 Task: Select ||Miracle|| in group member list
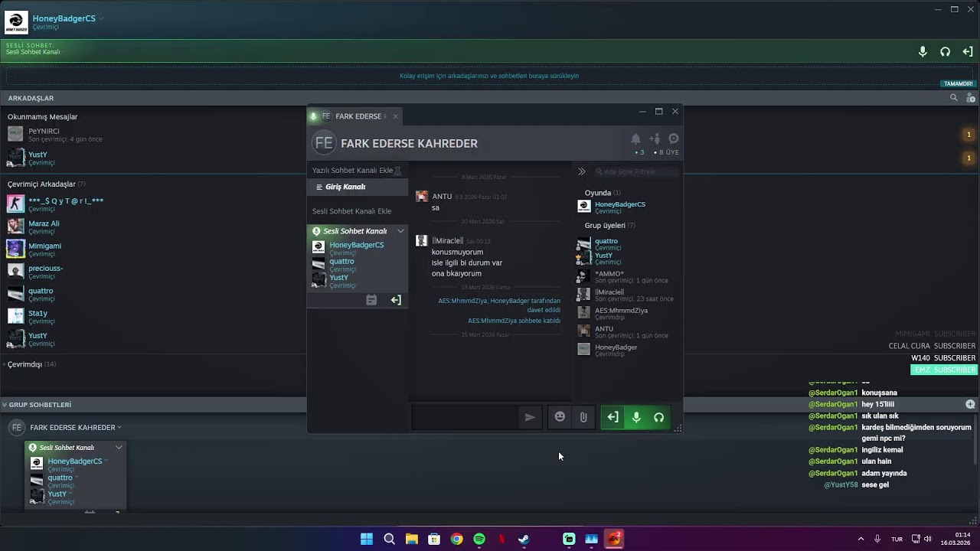coord(626,295)
